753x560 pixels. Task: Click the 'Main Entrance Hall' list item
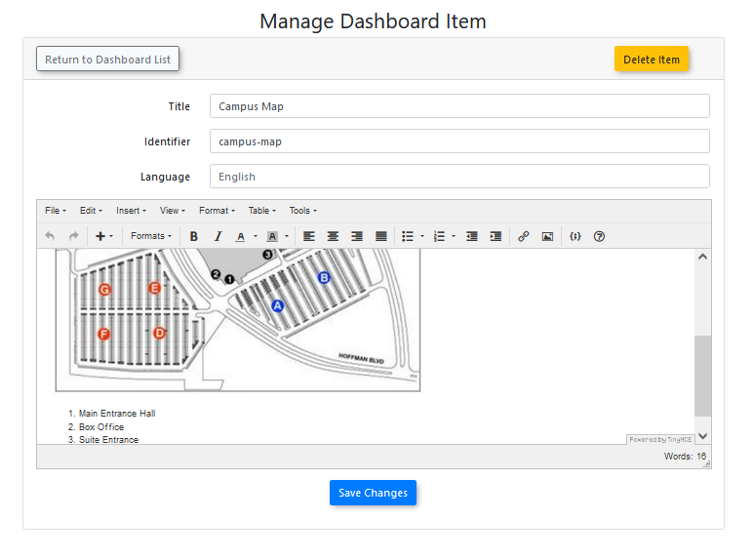[117, 414]
